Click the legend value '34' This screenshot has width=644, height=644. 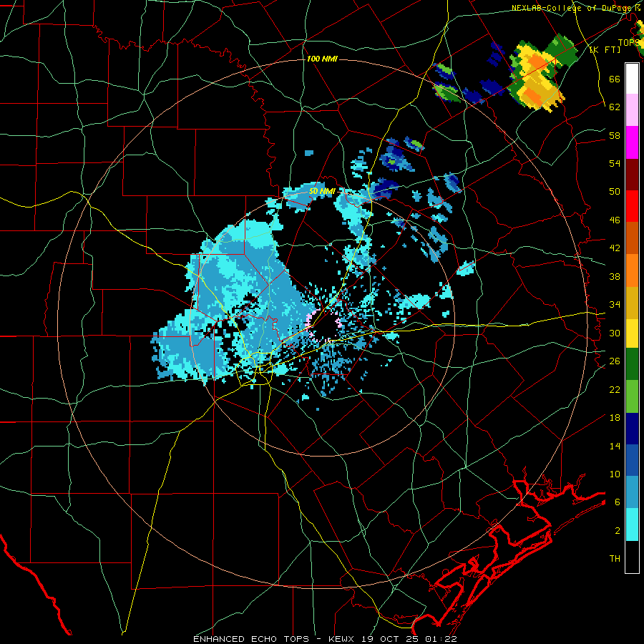tap(615, 305)
